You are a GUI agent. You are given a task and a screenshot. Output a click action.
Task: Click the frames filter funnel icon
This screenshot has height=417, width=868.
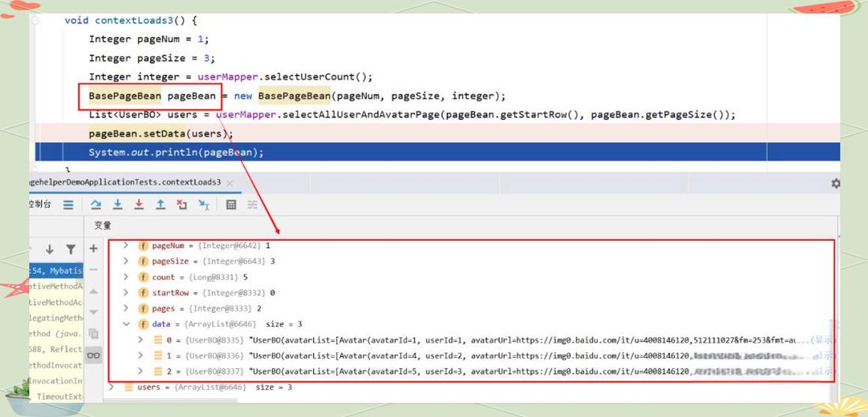point(71,250)
